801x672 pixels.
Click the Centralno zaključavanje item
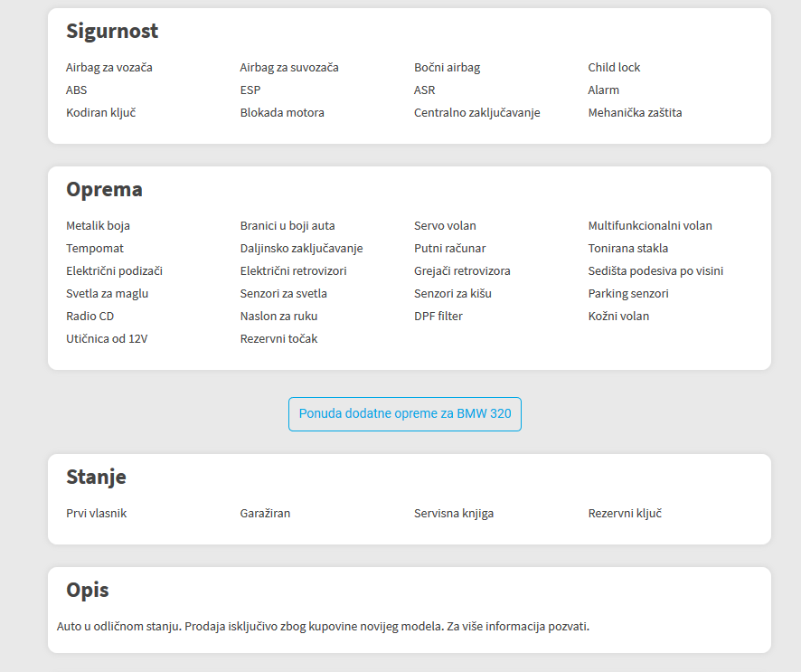coord(476,112)
